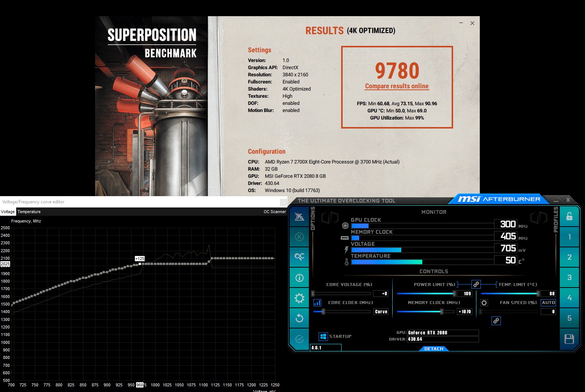Open curve editor via bar chart icon
585x392 pixels.
coord(317,303)
